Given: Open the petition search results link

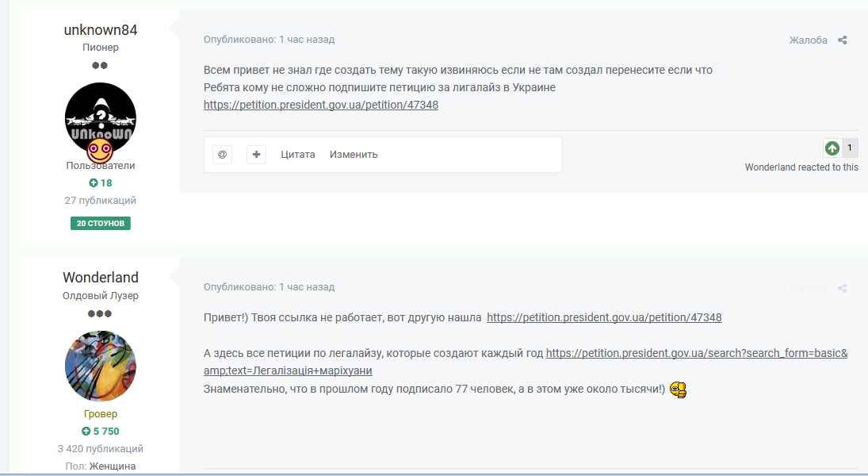Looking at the screenshot, I should [x=697, y=353].
